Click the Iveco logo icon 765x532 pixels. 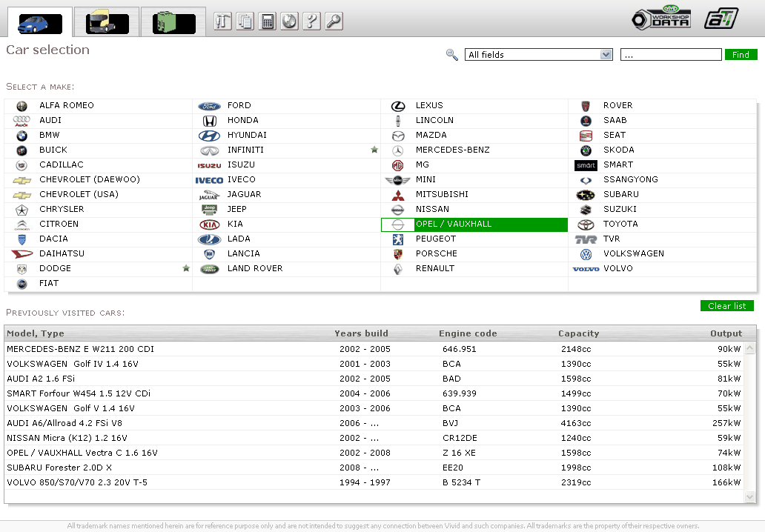click(209, 181)
